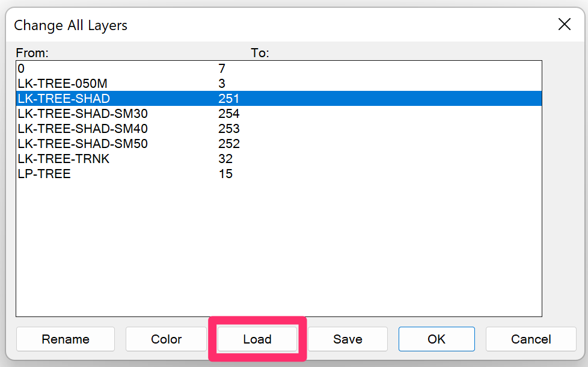Click color value 251
This screenshot has height=367, width=588.
click(x=228, y=98)
